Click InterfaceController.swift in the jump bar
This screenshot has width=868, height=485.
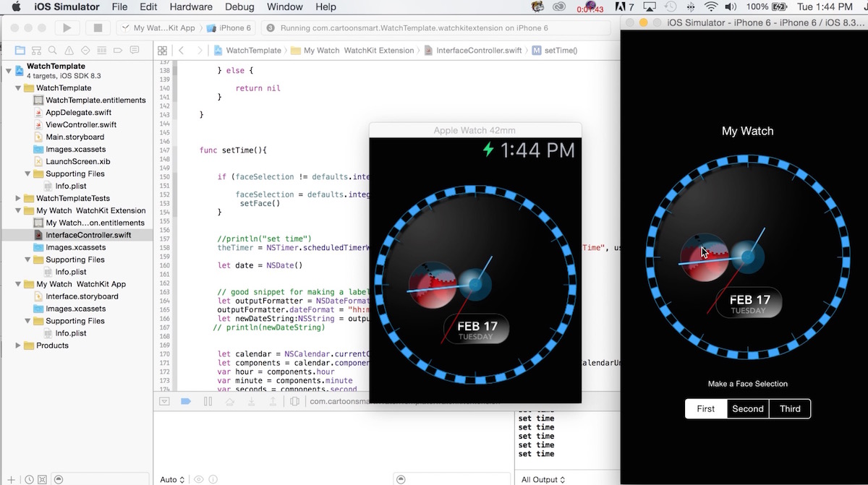pyautogui.click(x=473, y=51)
